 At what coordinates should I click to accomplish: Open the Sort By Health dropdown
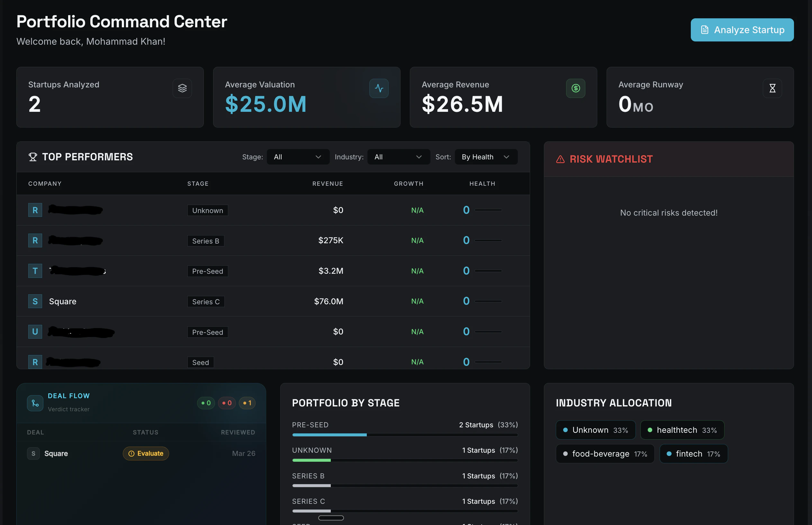[486, 157]
